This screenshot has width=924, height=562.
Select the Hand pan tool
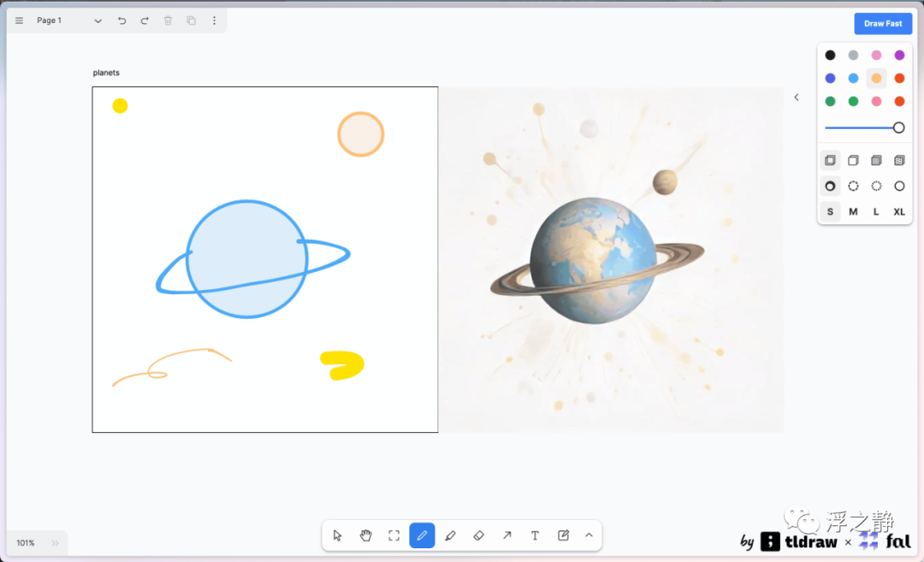pyautogui.click(x=366, y=535)
